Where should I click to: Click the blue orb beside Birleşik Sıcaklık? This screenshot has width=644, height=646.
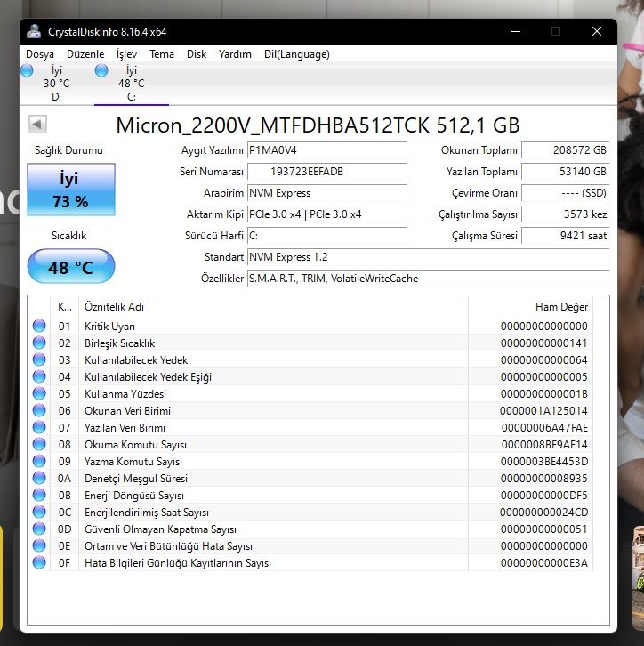click(x=39, y=343)
